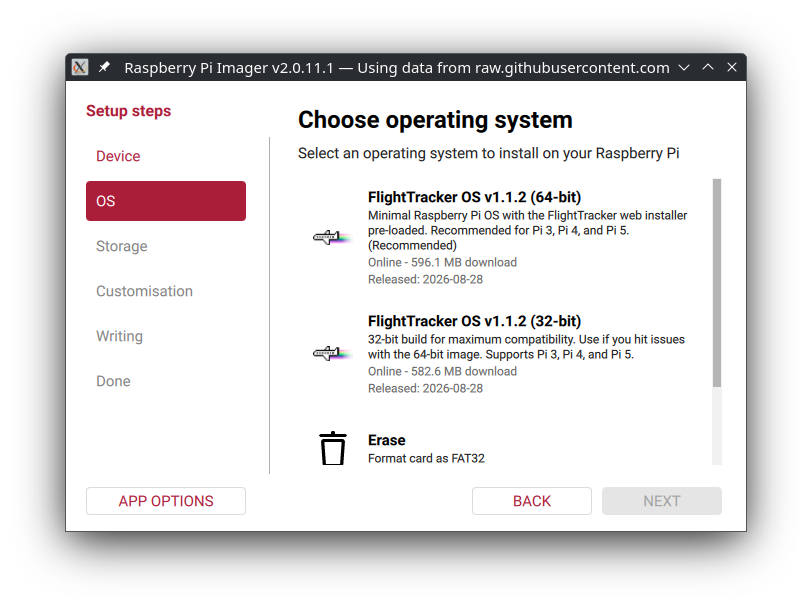Click the 32-bit maximum compatibility description
This screenshot has height=609, width=812.
click(x=526, y=347)
